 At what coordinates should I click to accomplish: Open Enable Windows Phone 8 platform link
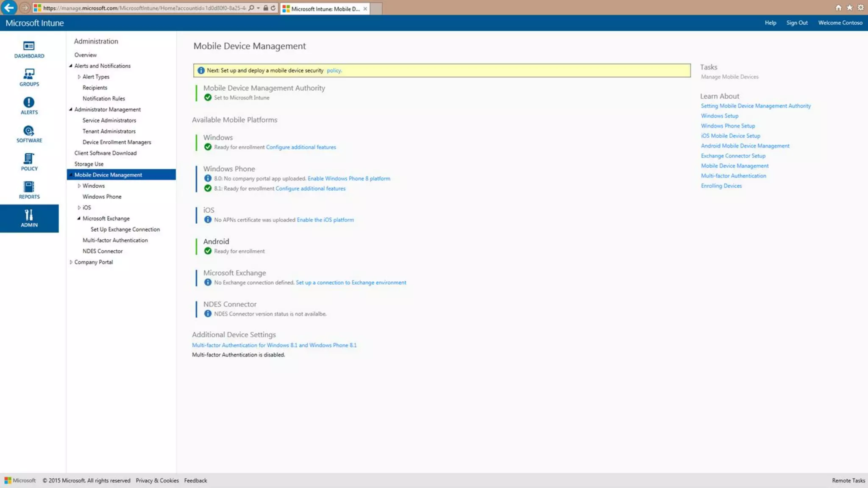tap(349, 179)
